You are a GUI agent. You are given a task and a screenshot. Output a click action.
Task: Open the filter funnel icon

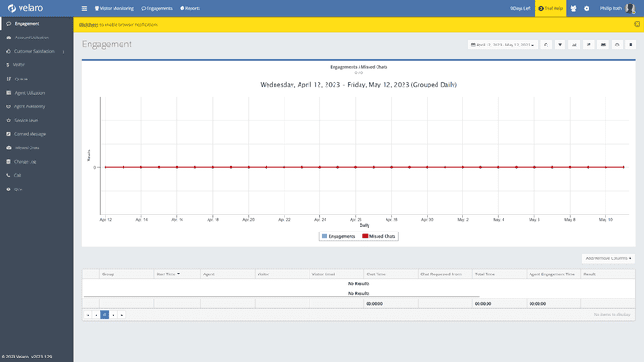click(560, 44)
